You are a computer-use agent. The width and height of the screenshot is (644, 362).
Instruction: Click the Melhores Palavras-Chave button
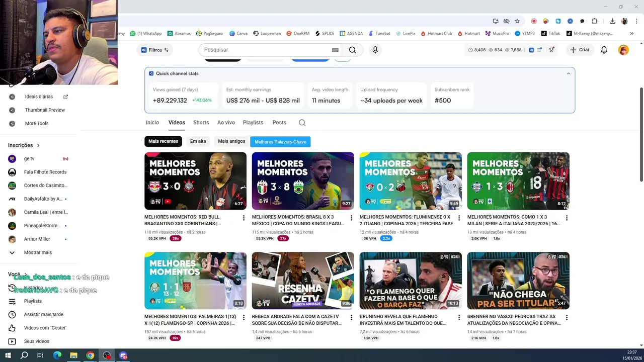(280, 142)
